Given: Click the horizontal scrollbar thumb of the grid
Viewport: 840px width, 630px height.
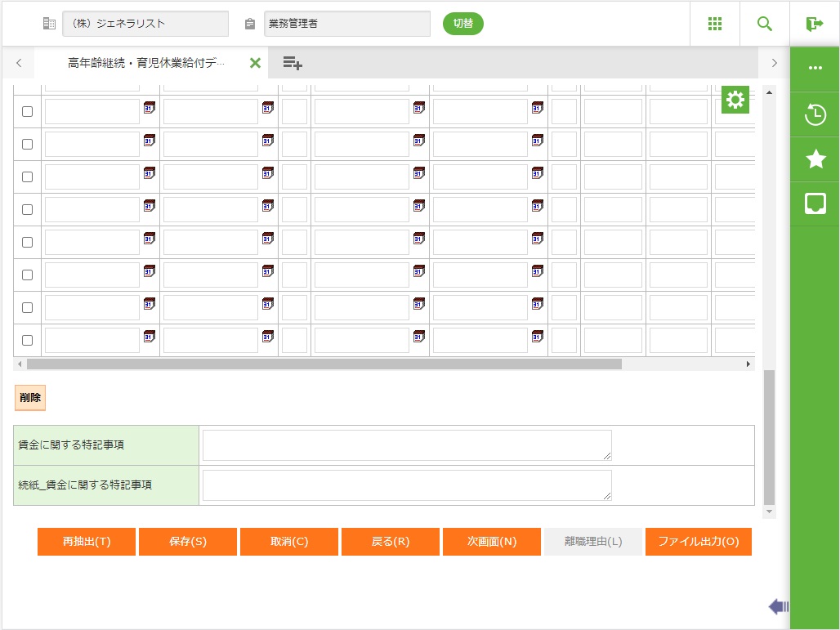Looking at the screenshot, I should point(324,364).
